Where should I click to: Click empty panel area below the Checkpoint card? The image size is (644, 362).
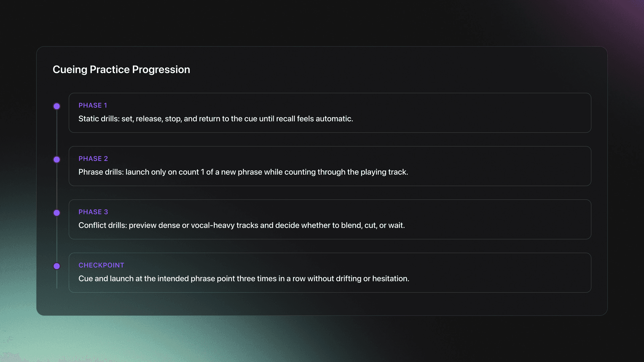pyautogui.click(x=322, y=304)
